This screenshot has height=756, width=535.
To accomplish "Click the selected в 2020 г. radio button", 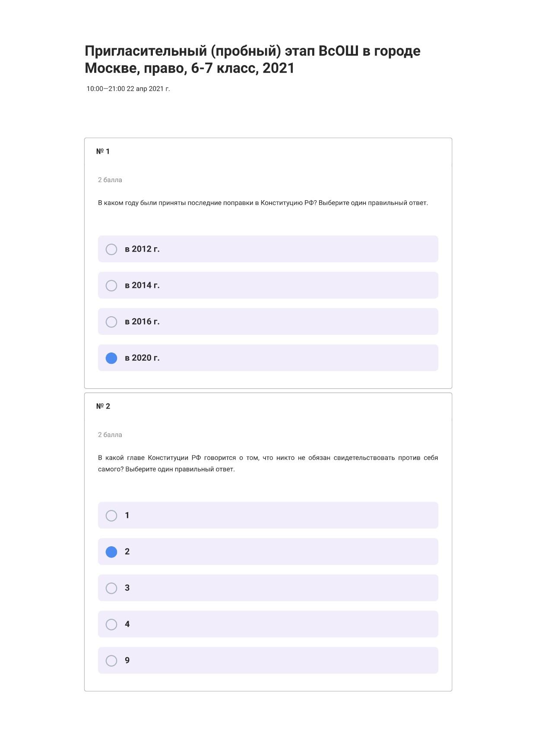I will (x=111, y=358).
